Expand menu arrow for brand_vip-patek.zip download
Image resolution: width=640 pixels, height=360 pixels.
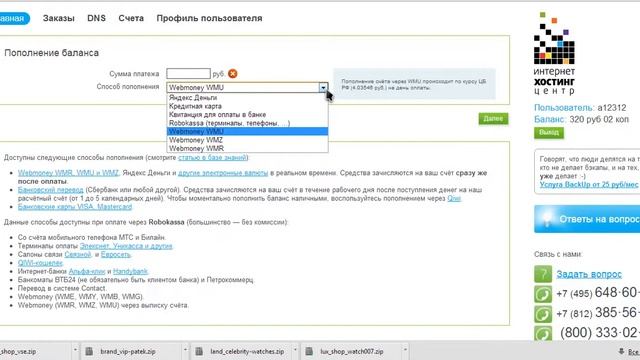[x=185, y=350]
